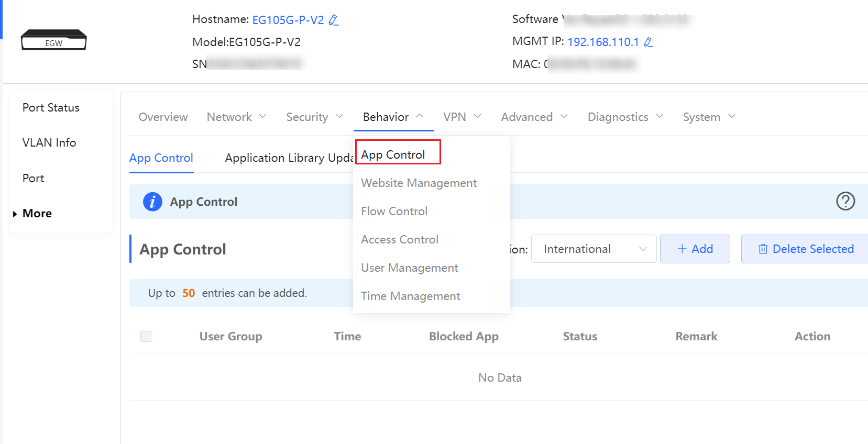Switch to Application Library Update tab
Screen dimensions: 868x444
(x=289, y=158)
